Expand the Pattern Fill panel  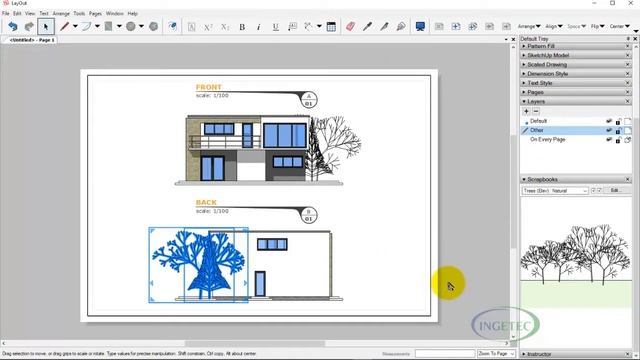pos(576,46)
